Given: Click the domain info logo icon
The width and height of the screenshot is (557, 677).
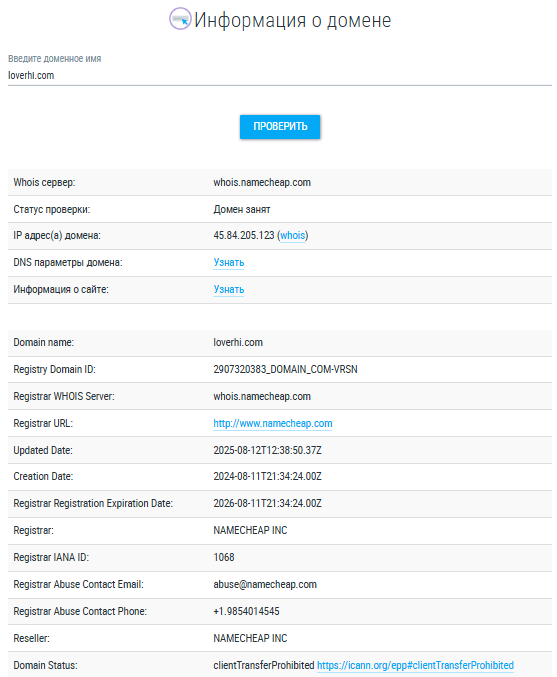Looking at the screenshot, I should pos(180,19).
